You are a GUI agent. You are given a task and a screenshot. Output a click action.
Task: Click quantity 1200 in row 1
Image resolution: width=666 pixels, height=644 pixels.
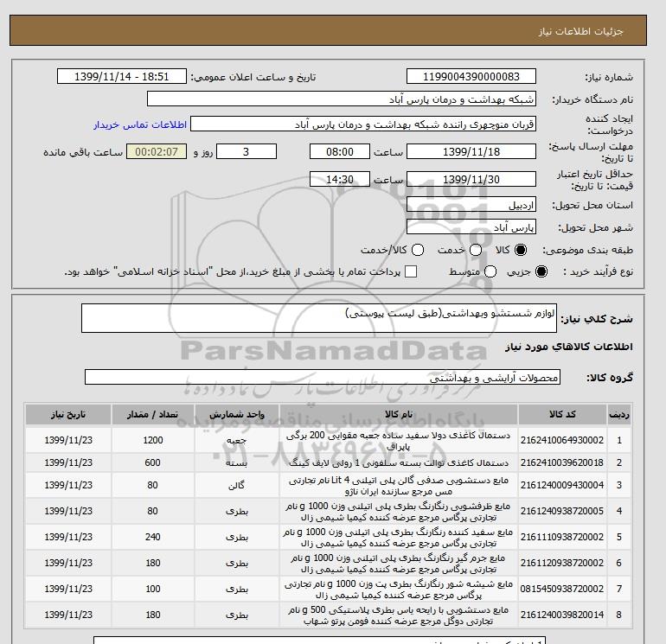pos(153,440)
